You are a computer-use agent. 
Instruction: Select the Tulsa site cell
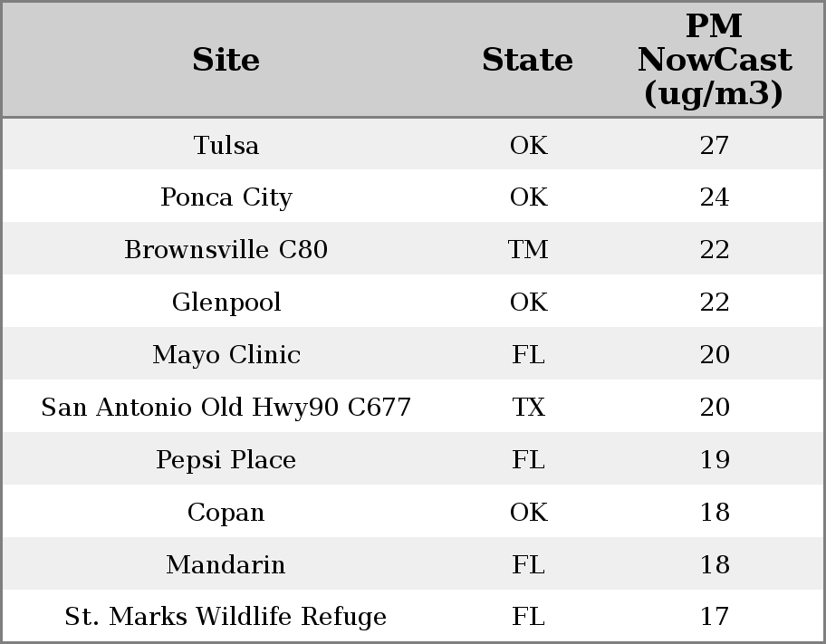pyautogui.click(x=226, y=145)
